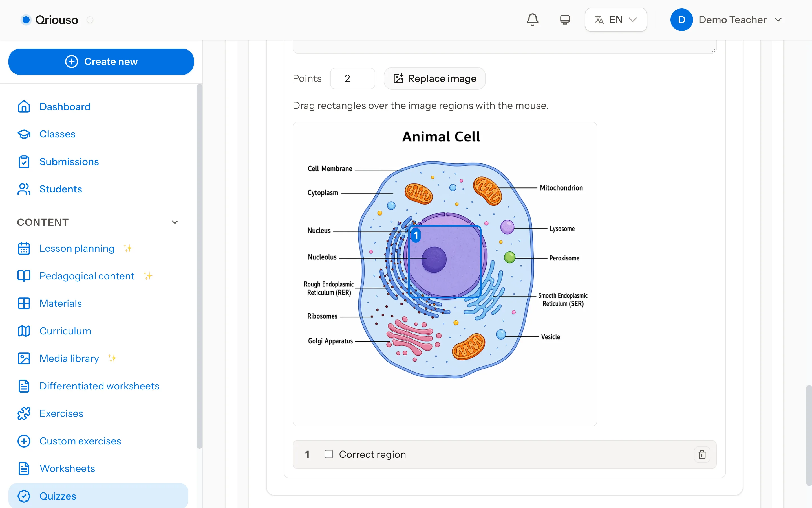The width and height of the screenshot is (812, 508).
Task: Select Quizzes in the sidebar
Action: (x=98, y=496)
